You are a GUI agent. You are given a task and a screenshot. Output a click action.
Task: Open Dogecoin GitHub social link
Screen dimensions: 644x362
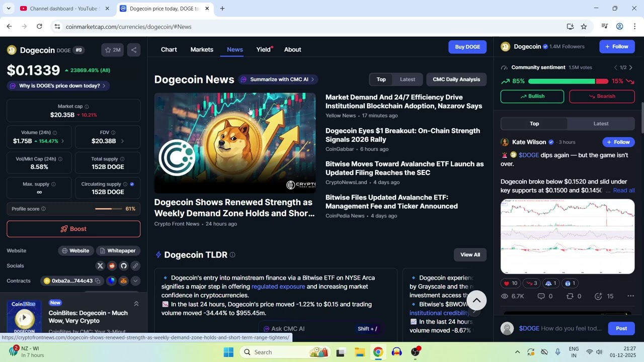[123, 265]
